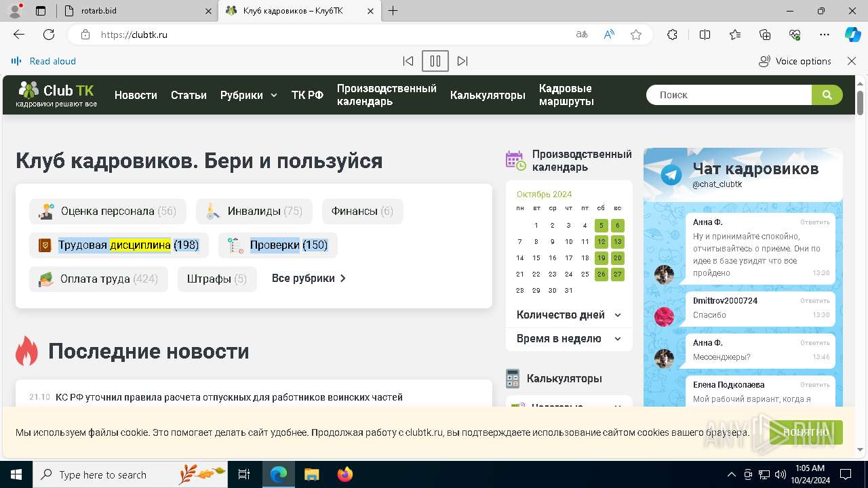Open the ТК РФ menu item
The width and height of the screenshot is (868, 488).
tap(307, 95)
